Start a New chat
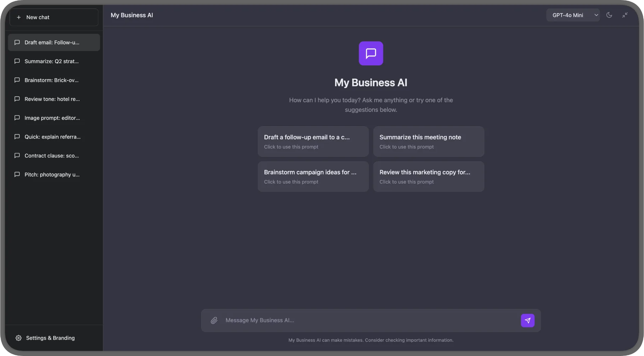 [x=54, y=17]
